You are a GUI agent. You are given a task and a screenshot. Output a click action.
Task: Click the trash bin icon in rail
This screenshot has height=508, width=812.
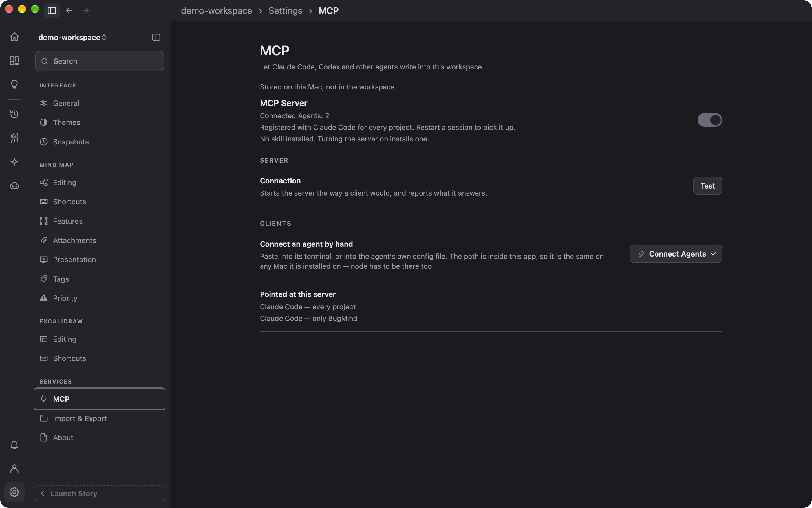point(14,138)
